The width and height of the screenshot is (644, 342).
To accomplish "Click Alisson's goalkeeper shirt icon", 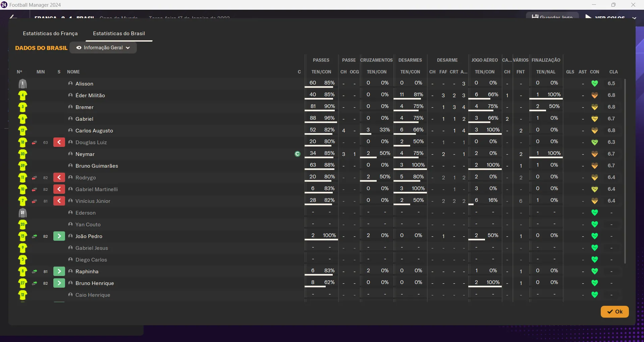I will (x=22, y=84).
